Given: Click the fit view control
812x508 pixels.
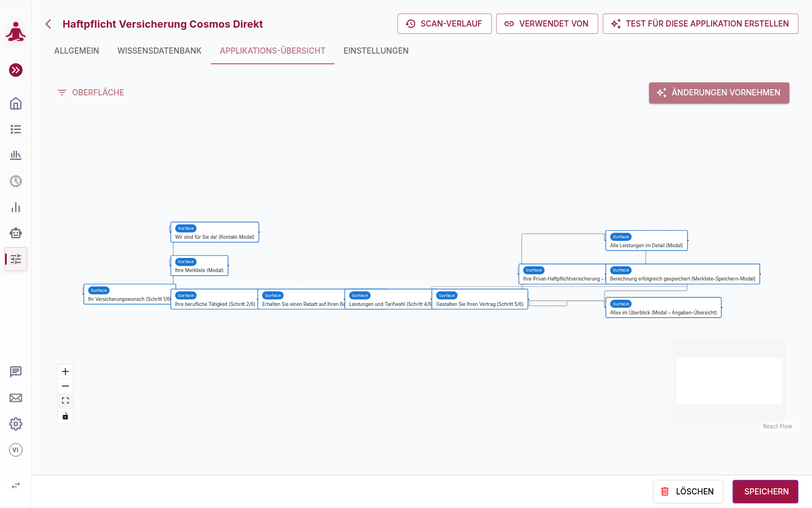Looking at the screenshot, I should tap(65, 401).
